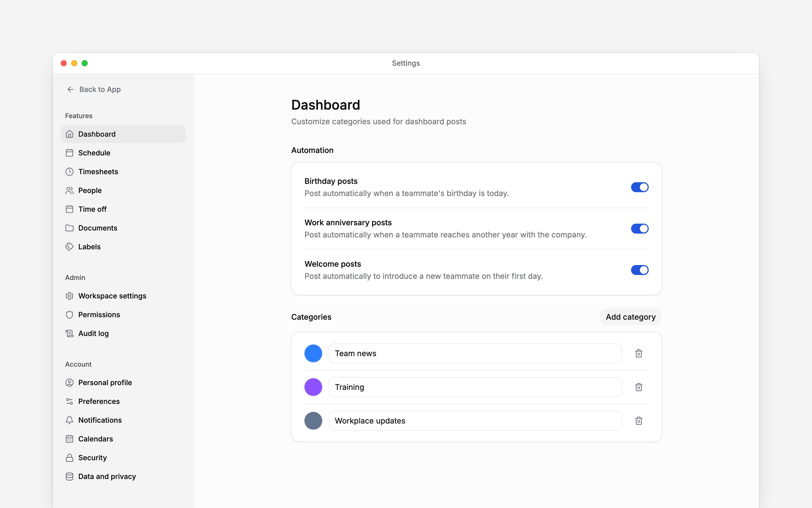Click Add category button
This screenshot has width=812, height=508.
631,317
